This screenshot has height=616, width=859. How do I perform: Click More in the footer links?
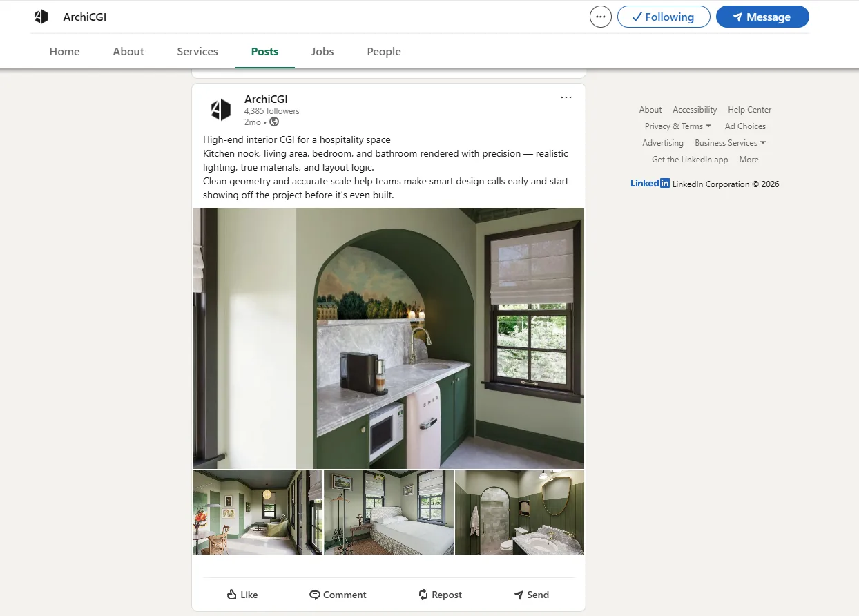click(x=749, y=160)
